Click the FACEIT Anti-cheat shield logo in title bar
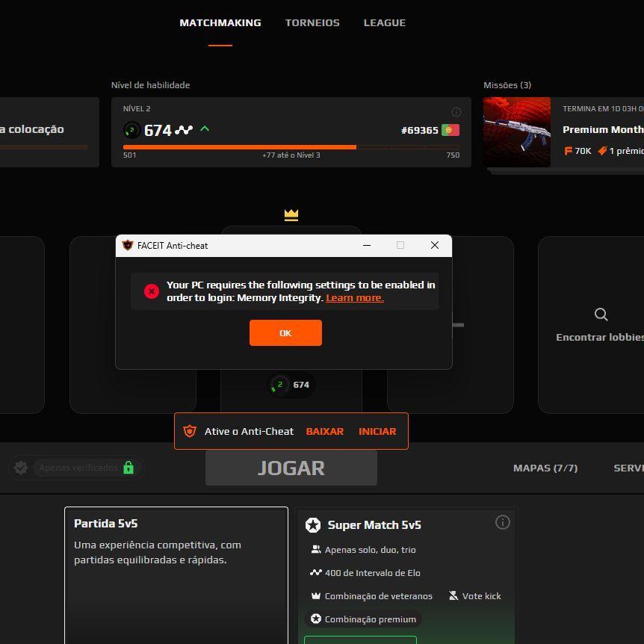Image resolution: width=644 pixels, height=644 pixels. (x=128, y=245)
